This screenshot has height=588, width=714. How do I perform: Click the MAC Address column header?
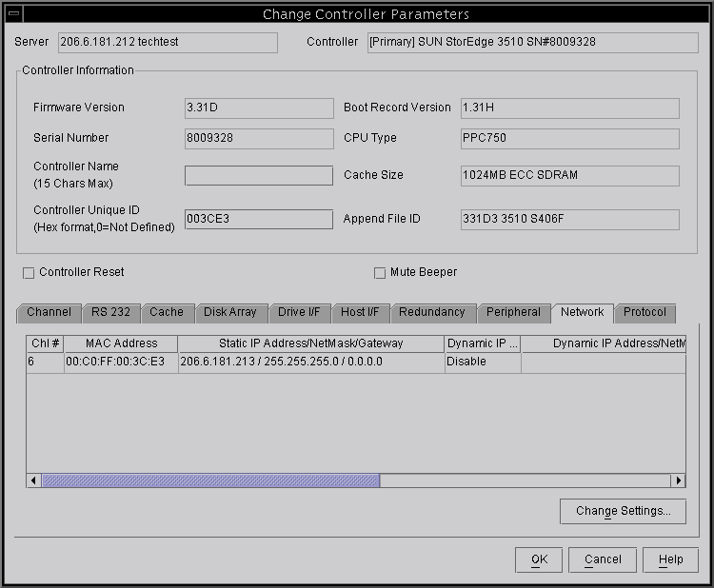coord(121,343)
